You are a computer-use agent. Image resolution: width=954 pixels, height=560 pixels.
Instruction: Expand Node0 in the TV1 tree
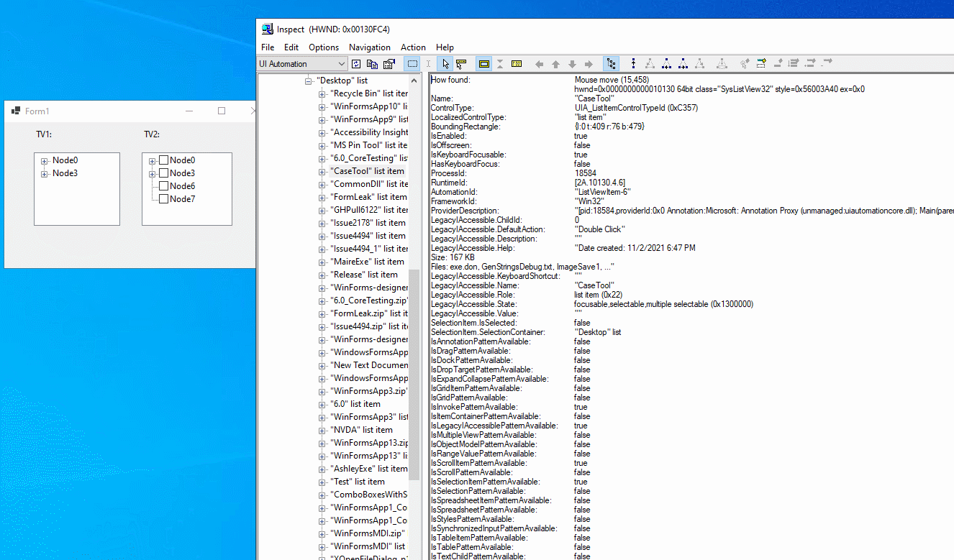click(x=45, y=161)
